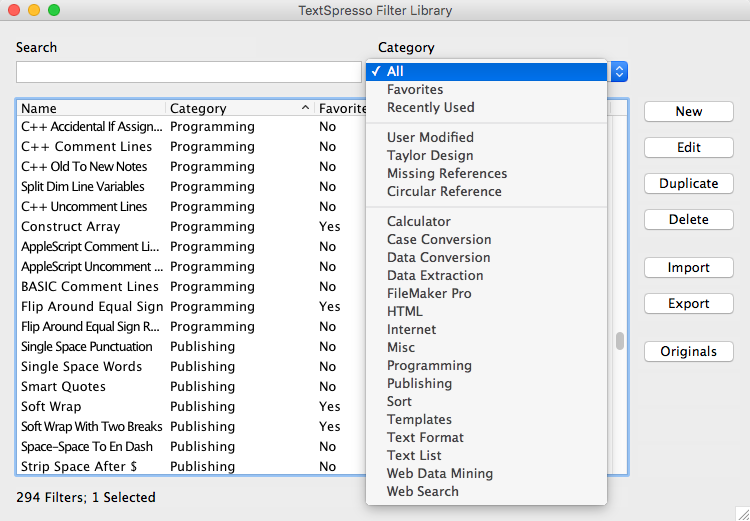Select the Smart Quotes filter row

pos(191,387)
